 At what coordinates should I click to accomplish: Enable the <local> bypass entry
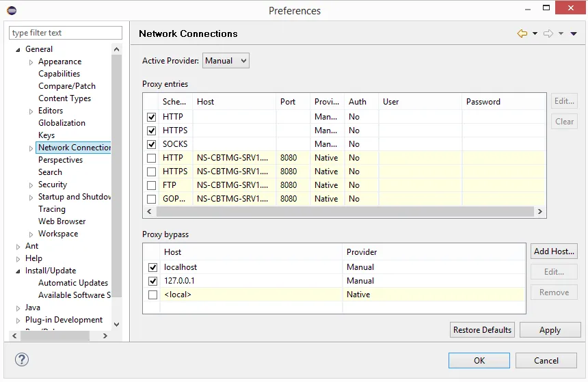coord(152,295)
